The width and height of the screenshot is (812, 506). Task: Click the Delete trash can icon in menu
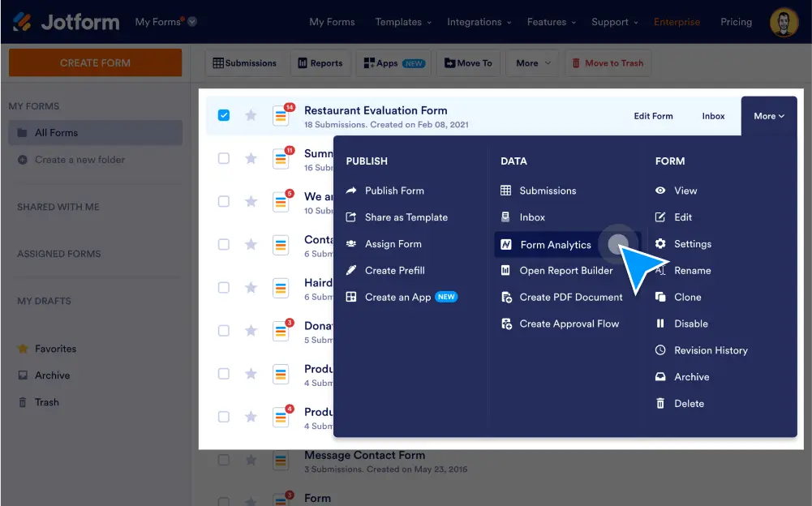click(x=660, y=403)
